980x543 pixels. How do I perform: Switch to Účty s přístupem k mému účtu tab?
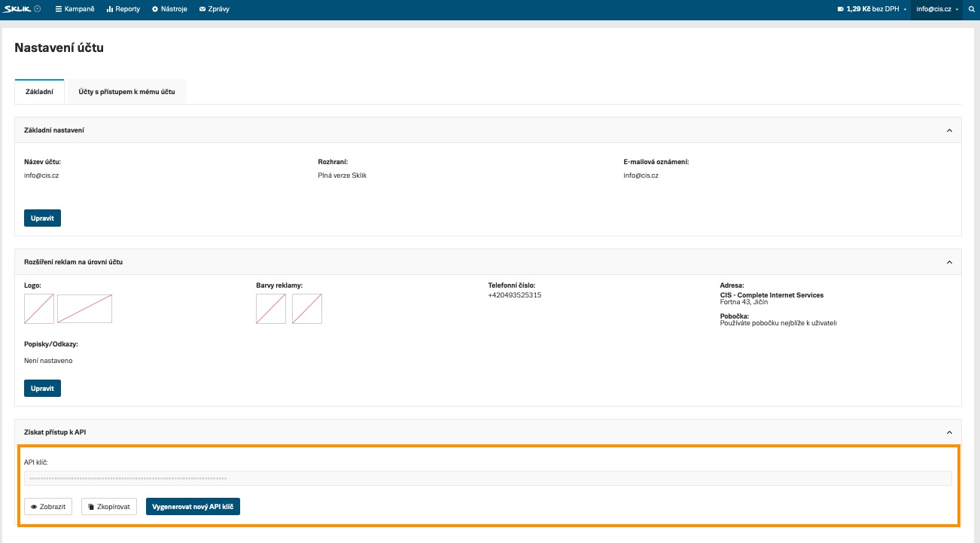pos(126,92)
